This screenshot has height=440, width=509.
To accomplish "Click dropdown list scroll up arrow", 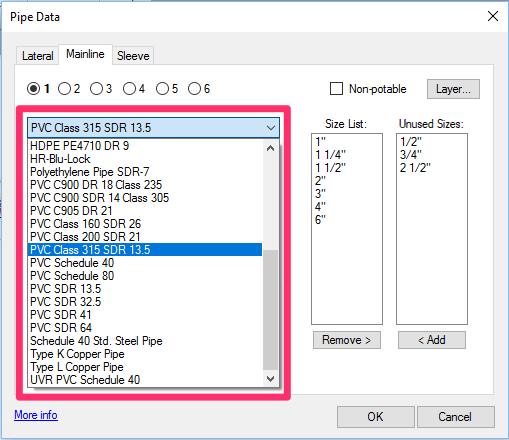I will (271, 148).
